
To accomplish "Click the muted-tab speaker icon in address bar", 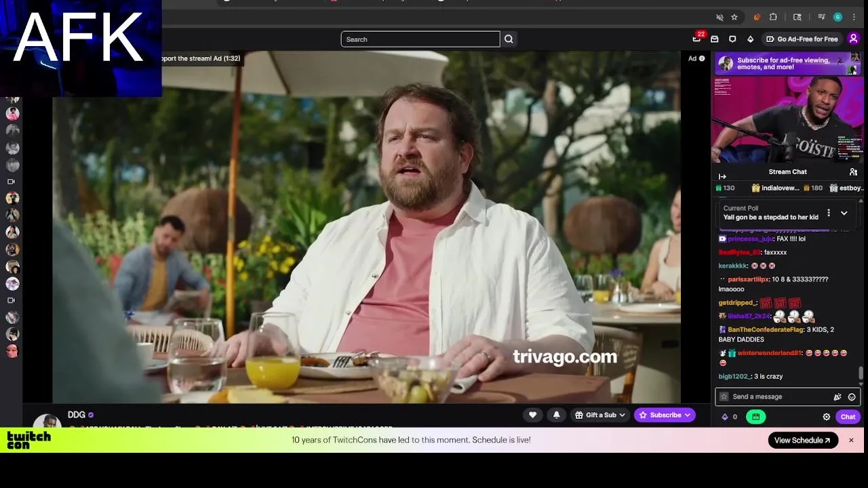I will click(719, 17).
